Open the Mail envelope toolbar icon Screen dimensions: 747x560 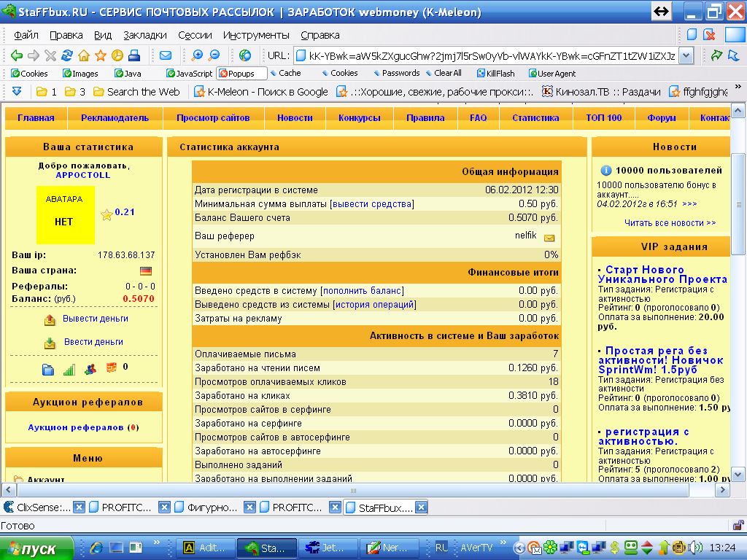[x=166, y=55]
